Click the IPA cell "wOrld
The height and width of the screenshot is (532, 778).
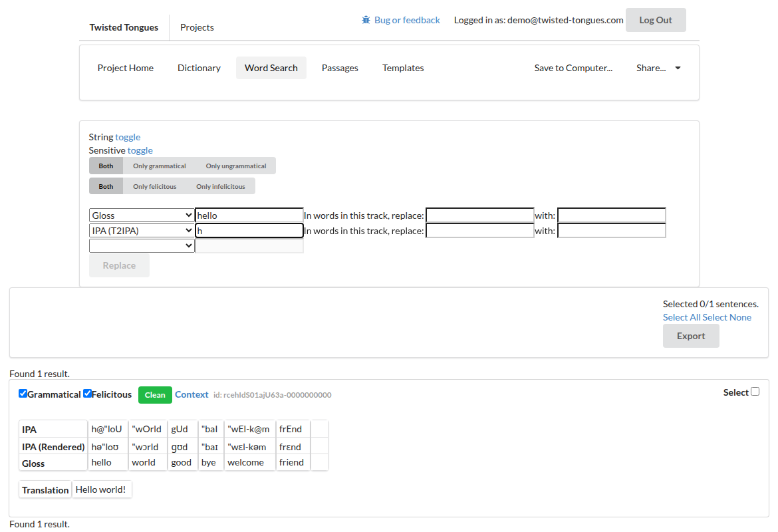(x=148, y=429)
